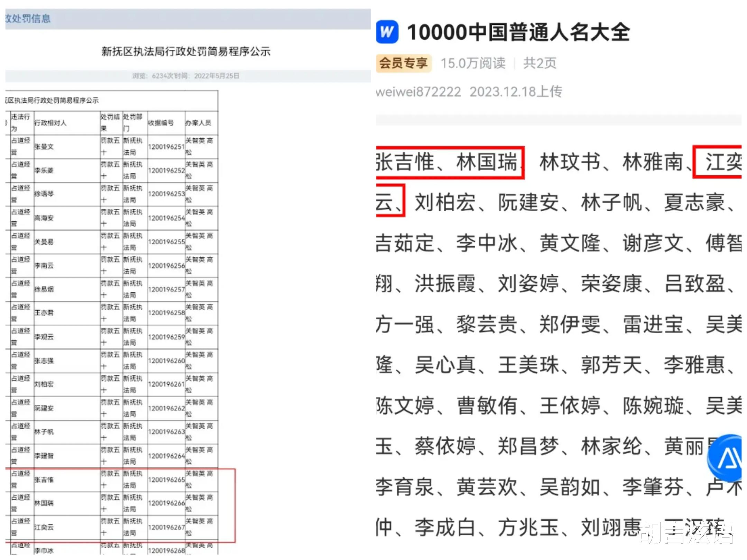Click the 15.0万阅读 read count
The height and width of the screenshot is (560, 747).
(x=473, y=63)
